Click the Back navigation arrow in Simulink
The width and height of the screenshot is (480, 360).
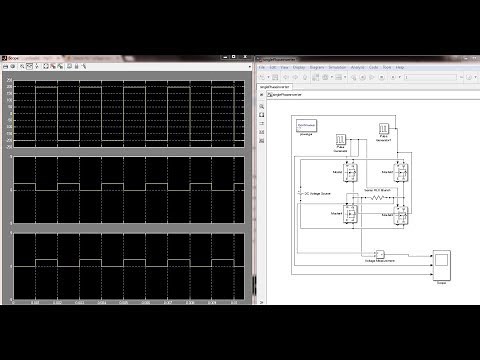click(286, 77)
